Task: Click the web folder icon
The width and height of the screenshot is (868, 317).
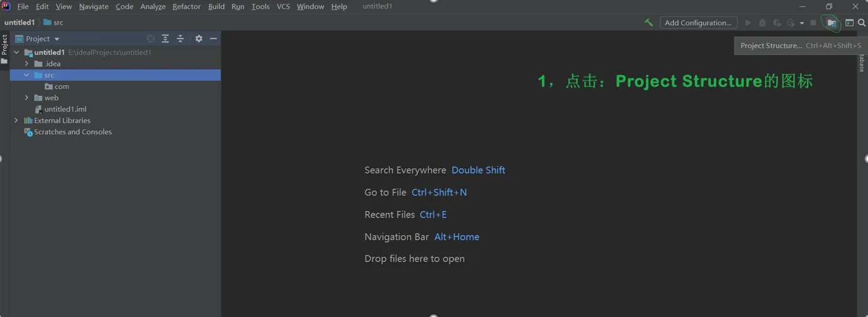Action: (38, 98)
